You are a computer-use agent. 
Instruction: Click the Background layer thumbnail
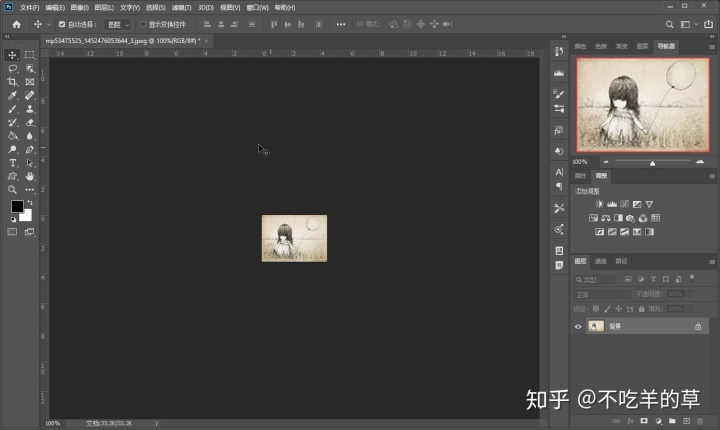596,327
